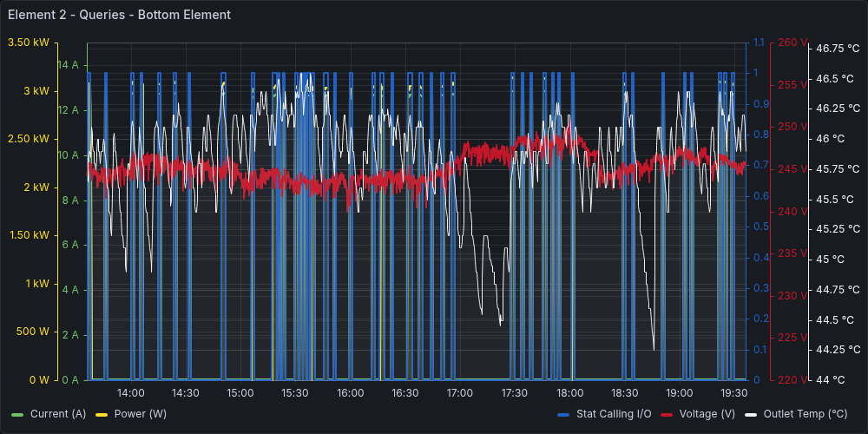This screenshot has width=868, height=434.
Task: Click the 1 kW power axis label
Action: [x=36, y=284]
